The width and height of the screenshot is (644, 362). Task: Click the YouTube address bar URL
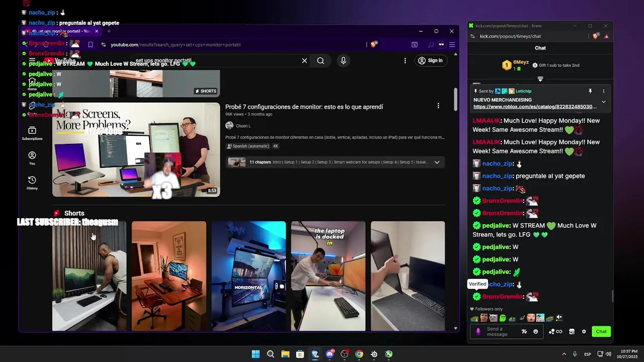pos(176,45)
